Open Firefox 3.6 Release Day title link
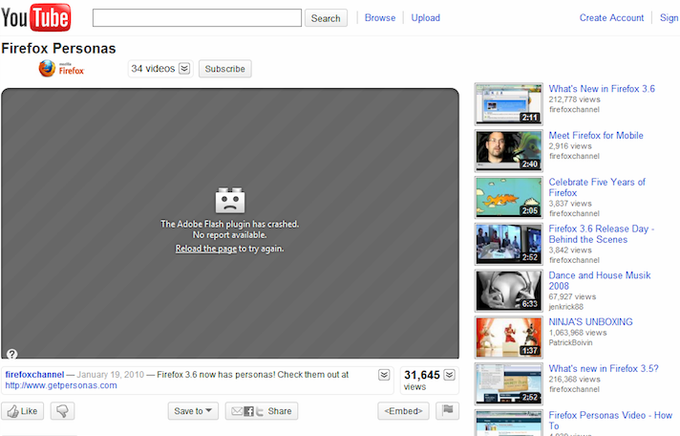680x436 pixels. coord(602,234)
